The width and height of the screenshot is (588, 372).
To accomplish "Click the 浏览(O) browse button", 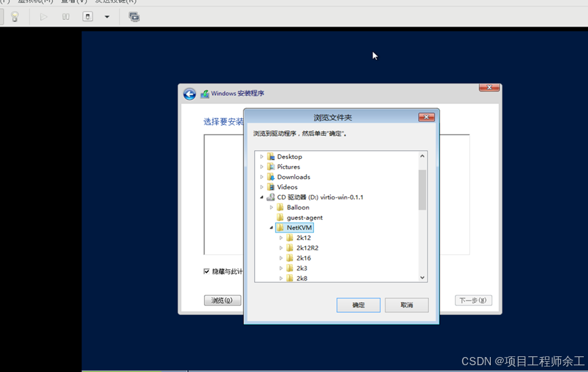I will [x=222, y=301].
